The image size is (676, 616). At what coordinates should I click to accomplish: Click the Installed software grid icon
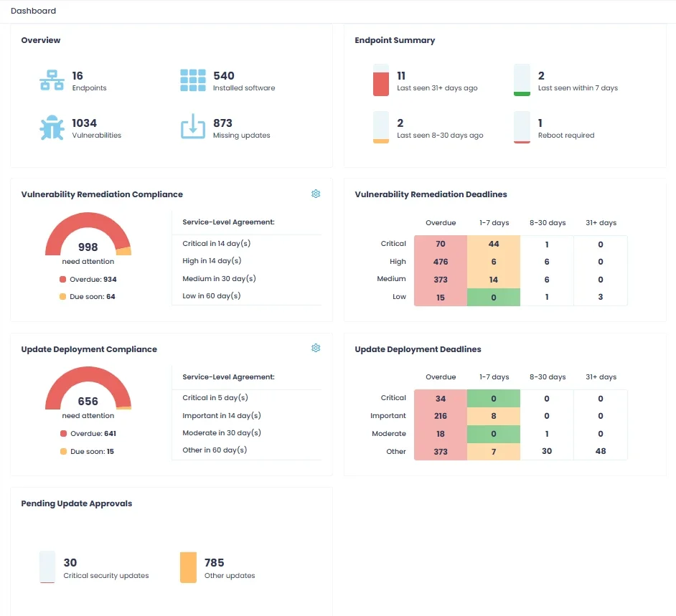click(192, 81)
